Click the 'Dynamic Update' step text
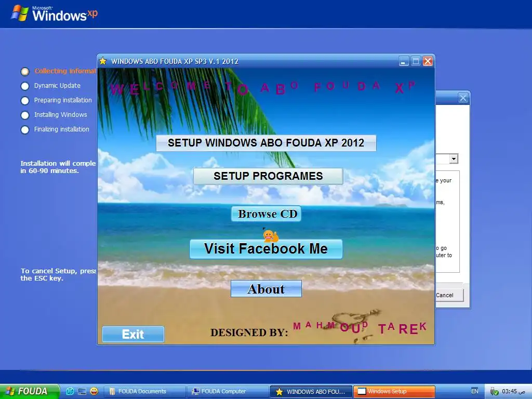The width and height of the screenshot is (532, 399). click(57, 86)
